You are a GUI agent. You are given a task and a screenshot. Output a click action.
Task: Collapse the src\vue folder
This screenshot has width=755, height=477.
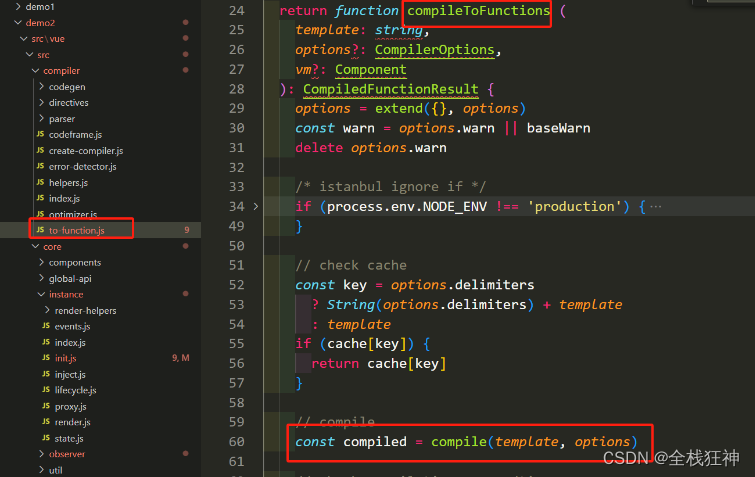point(24,39)
